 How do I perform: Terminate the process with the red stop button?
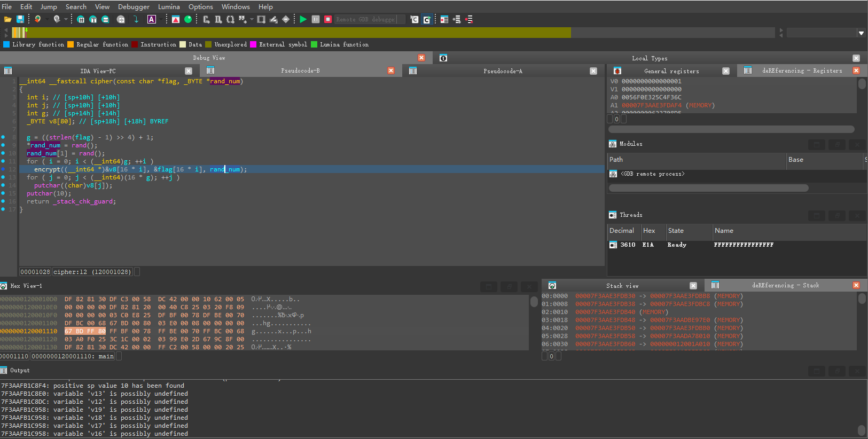(328, 19)
